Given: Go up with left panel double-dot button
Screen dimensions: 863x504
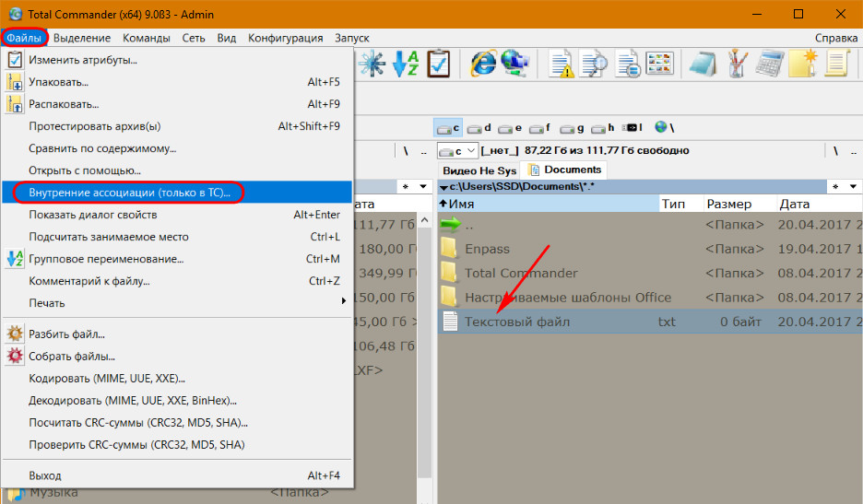Looking at the screenshot, I should click(x=423, y=151).
